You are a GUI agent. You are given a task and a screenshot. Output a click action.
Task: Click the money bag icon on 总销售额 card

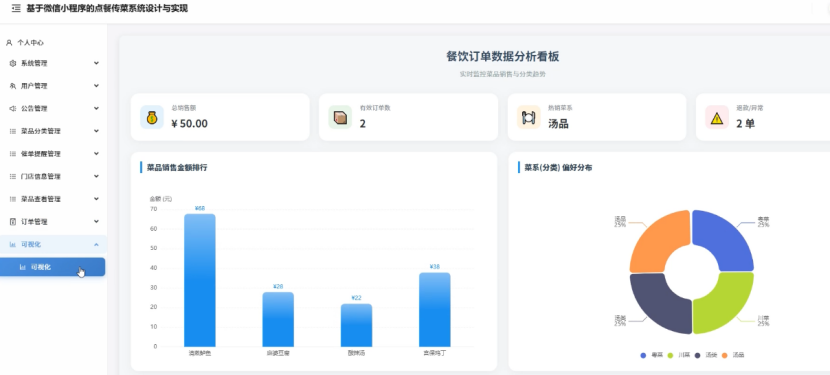click(152, 117)
